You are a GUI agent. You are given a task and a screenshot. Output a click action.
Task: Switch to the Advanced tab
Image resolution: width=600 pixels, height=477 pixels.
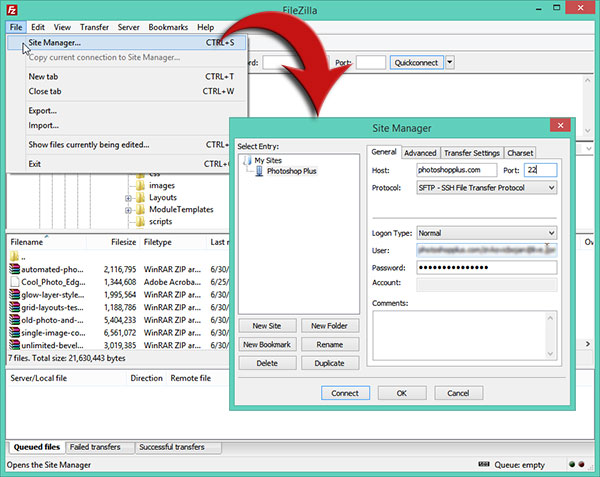420,153
